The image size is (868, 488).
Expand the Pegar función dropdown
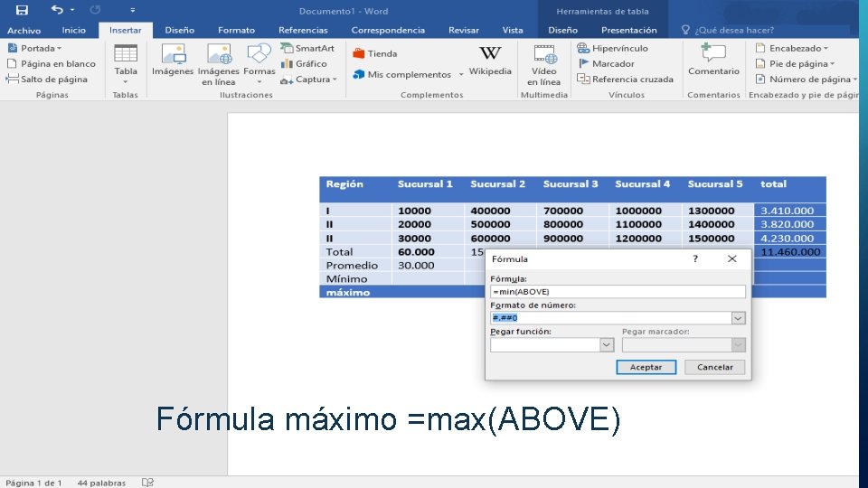(x=607, y=344)
